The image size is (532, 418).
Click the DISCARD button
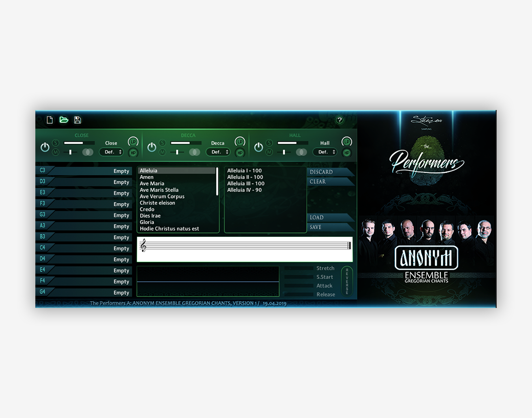pos(330,172)
